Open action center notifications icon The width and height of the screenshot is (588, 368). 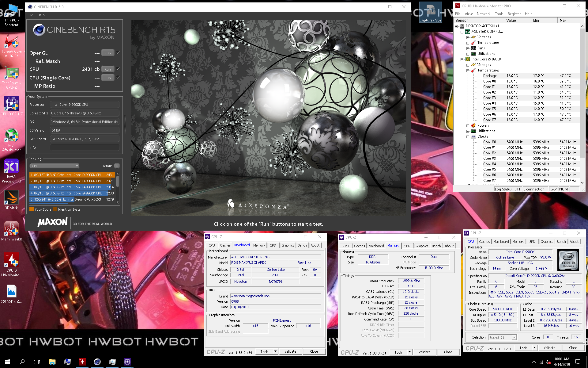point(578,362)
